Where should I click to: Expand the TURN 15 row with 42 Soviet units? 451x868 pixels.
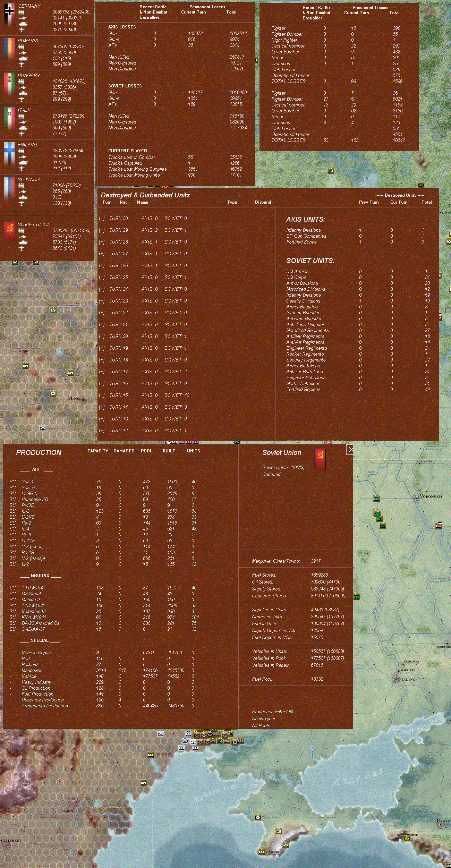[102, 395]
